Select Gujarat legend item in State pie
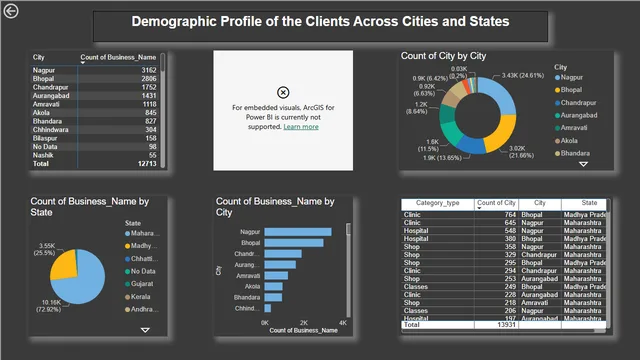Viewport: 640px width, 360px height. (139, 284)
